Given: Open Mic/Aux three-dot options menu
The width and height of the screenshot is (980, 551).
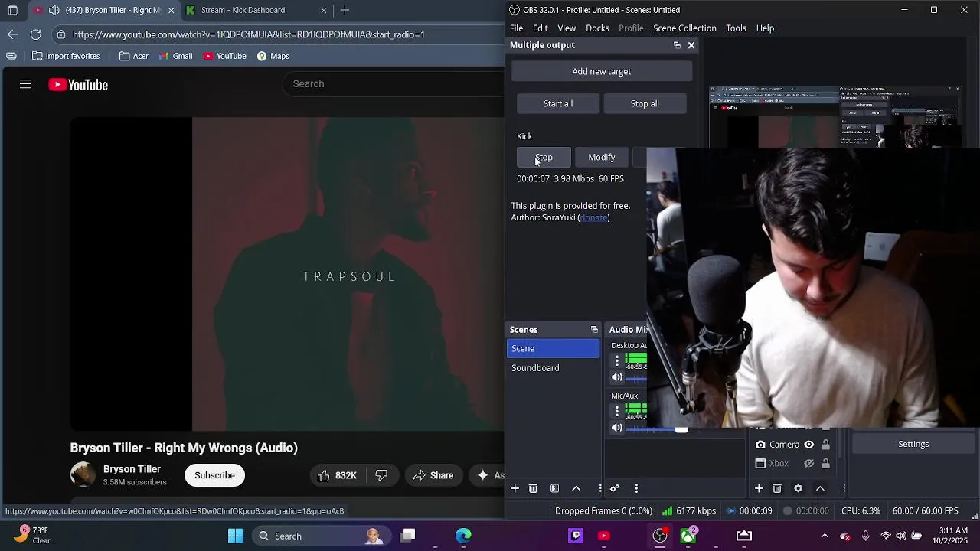Looking at the screenshot, I should (x=617, y=411).
